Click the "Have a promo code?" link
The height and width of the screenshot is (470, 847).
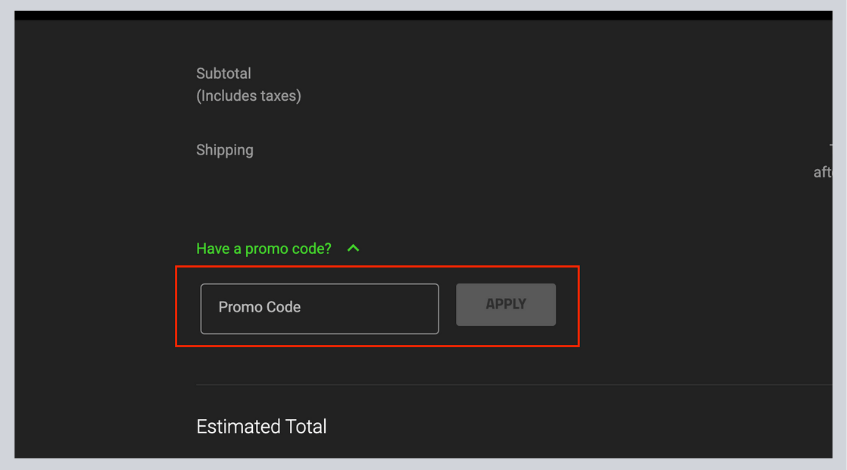tap(264, 249)
